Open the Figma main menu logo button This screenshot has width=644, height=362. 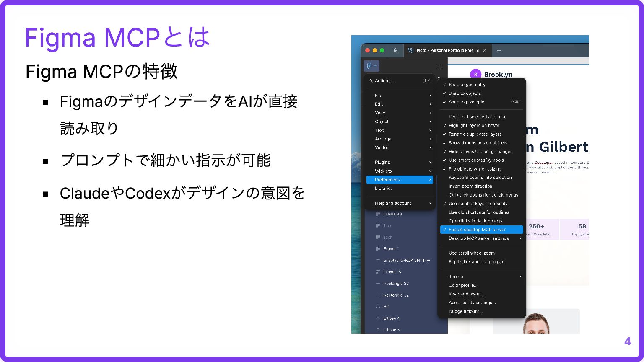pos(371,66)
